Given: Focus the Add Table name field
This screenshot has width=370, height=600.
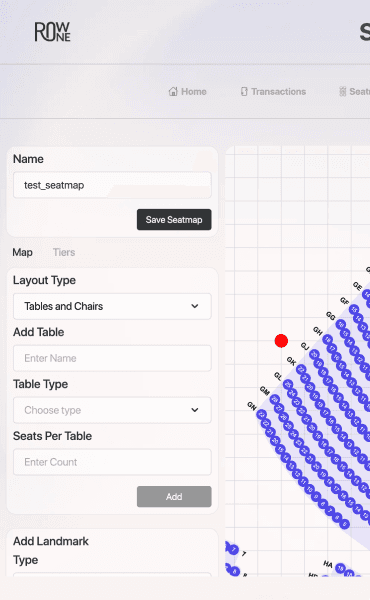Looking at the screenshot, I should (112, 358).
